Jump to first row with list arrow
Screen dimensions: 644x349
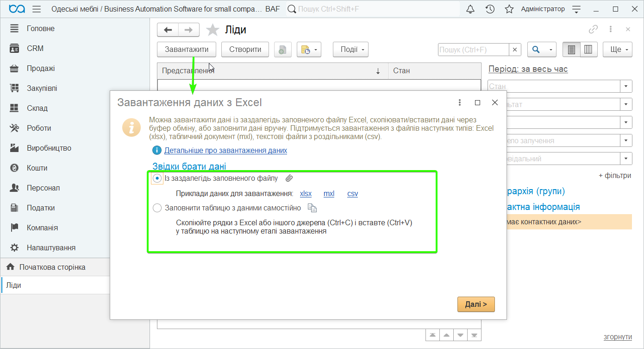pyautogui.click(x=432, y=335)
